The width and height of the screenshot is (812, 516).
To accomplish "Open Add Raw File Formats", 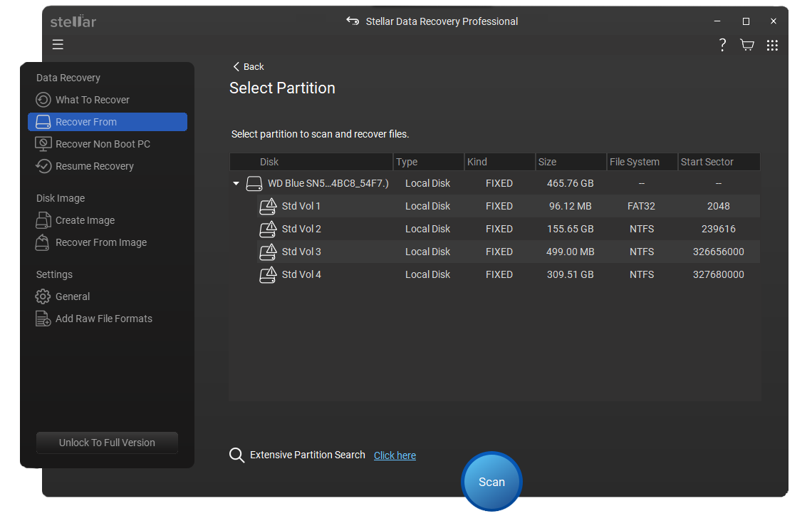I will pos(107,319).
